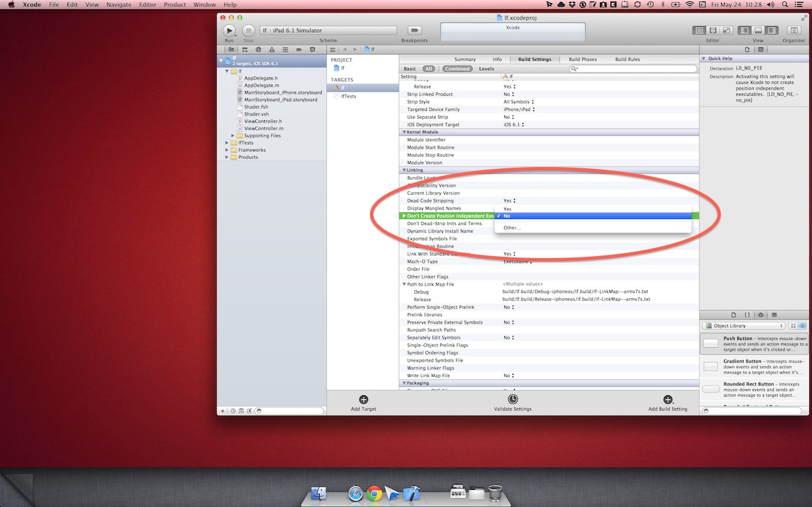Open the Organizer window
This screenshot has width=812, height=507.
(x=794, y=30)
